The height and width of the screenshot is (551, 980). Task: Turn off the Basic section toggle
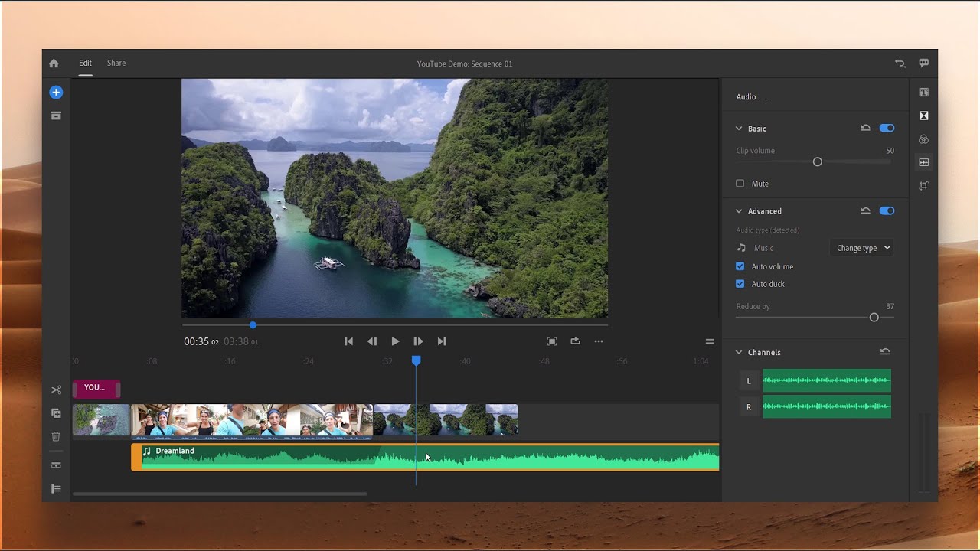point(887,129)
